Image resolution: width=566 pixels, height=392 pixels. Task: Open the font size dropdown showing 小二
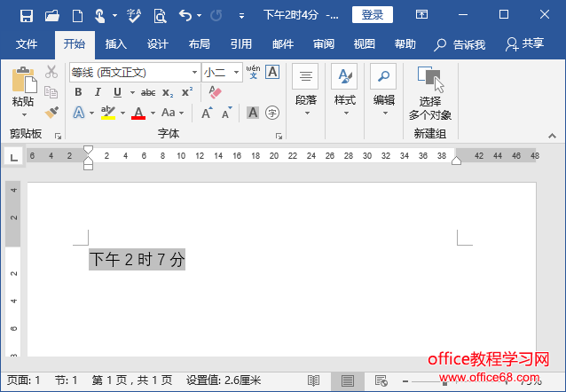pyautogui.click(x=236, y=72)
